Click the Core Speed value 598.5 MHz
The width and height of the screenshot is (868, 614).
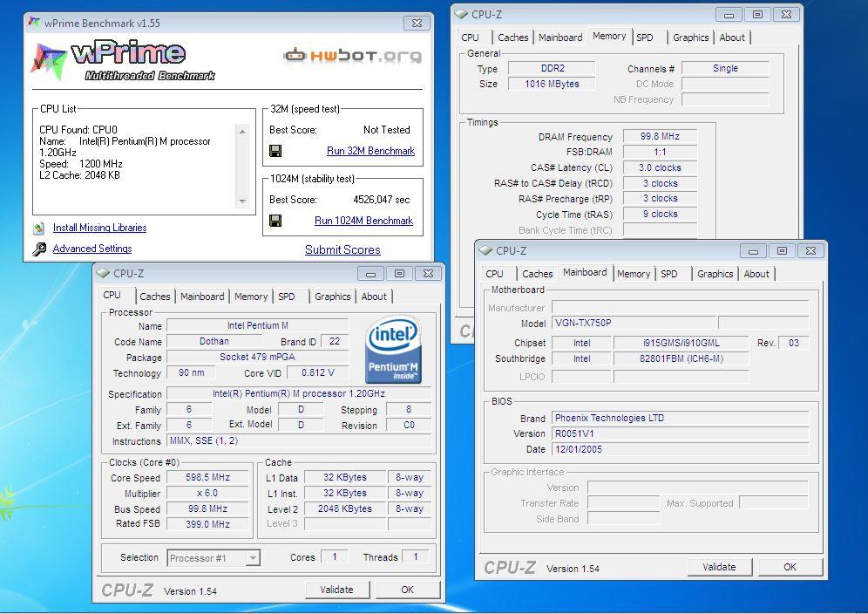pos(207,478)
